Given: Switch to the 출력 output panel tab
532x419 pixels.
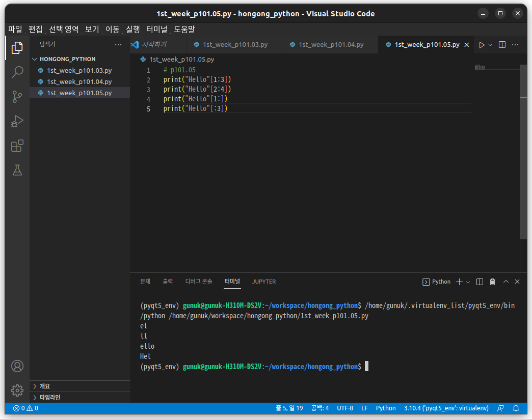Looking at the screenshot, I should coord(168,282).
